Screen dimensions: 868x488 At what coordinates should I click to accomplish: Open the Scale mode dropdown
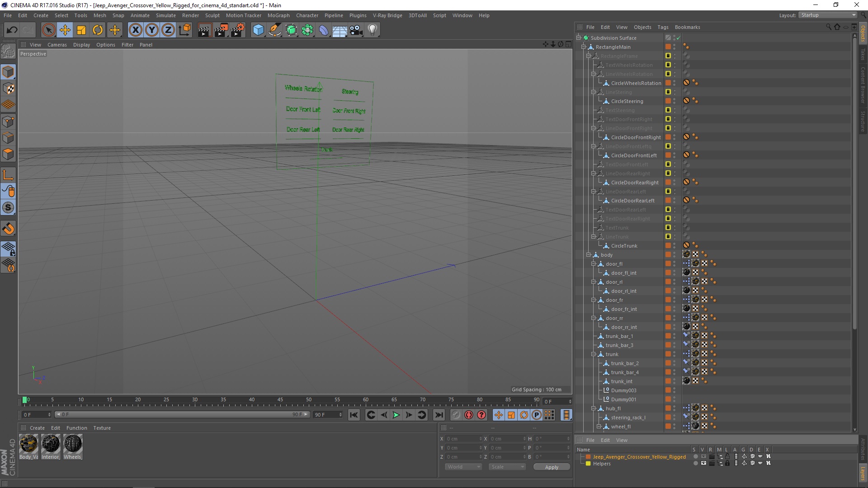coord(507,467)
